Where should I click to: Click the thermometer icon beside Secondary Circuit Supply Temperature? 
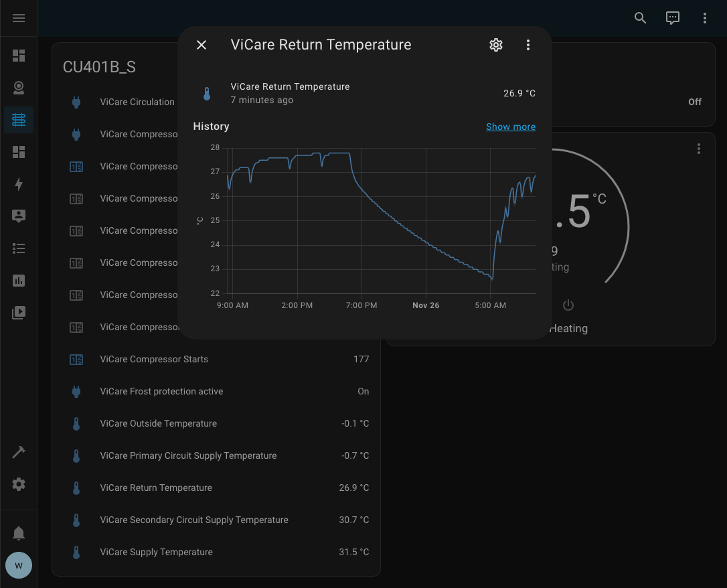(76, 520)
